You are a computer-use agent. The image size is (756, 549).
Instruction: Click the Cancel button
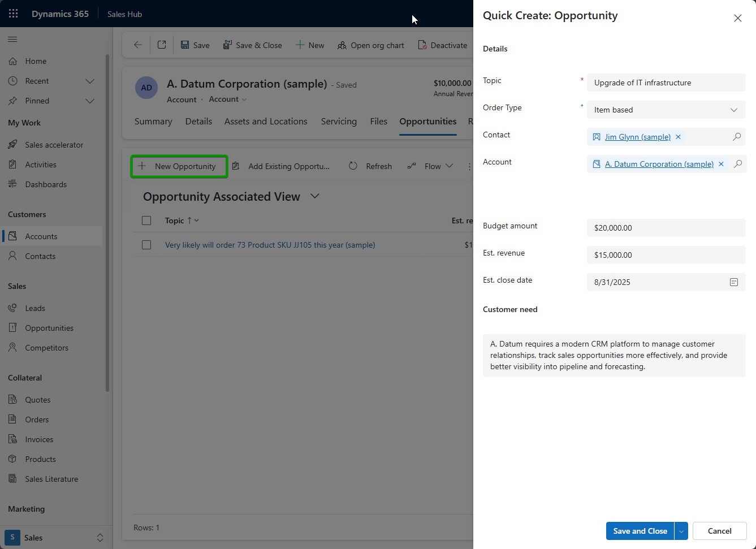(x=719, y=531)
